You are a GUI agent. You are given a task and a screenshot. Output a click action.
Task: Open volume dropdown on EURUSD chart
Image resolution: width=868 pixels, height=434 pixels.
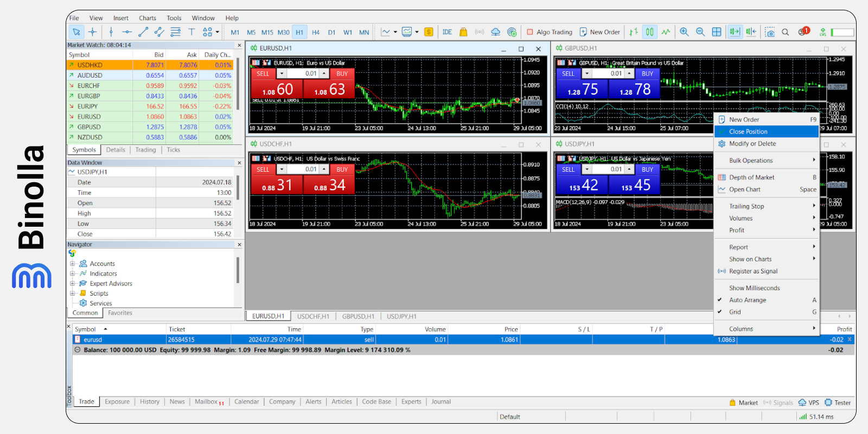point(282,74)
